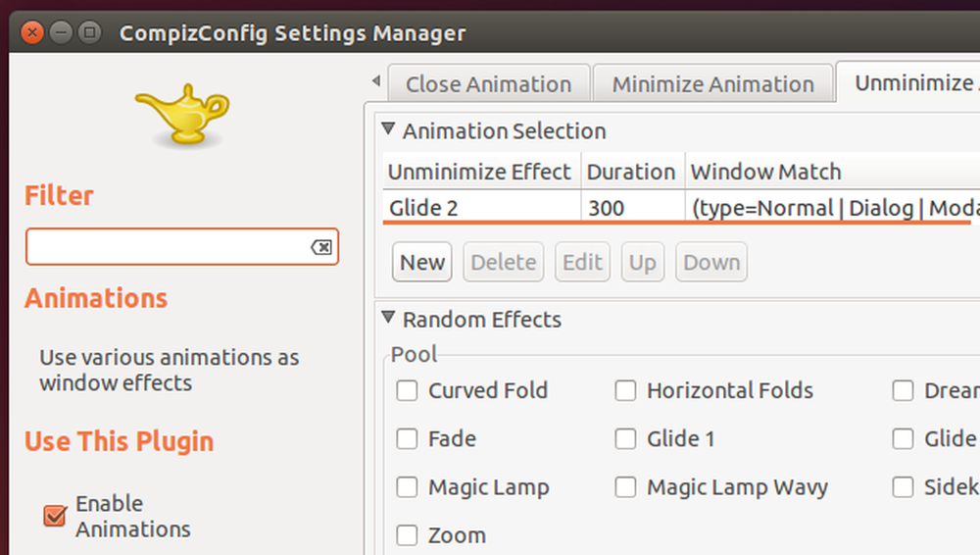This screenshot has height=555, width=980.
Task: Click the New button
Action: [x=422, y=262]
